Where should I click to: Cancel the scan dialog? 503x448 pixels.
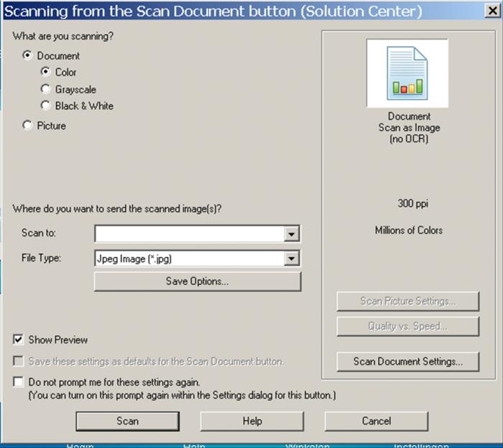[377, 421]
